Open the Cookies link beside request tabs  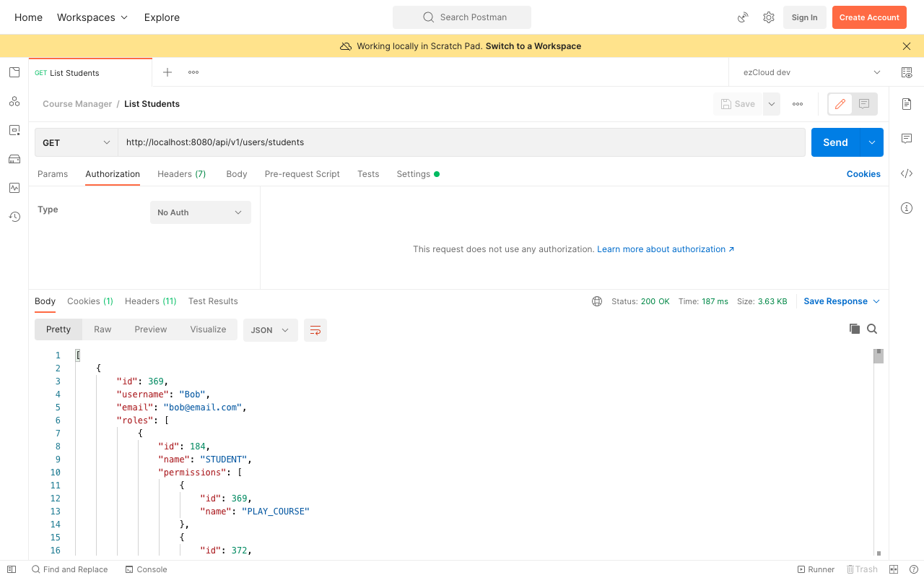click(x=863, y=174)
